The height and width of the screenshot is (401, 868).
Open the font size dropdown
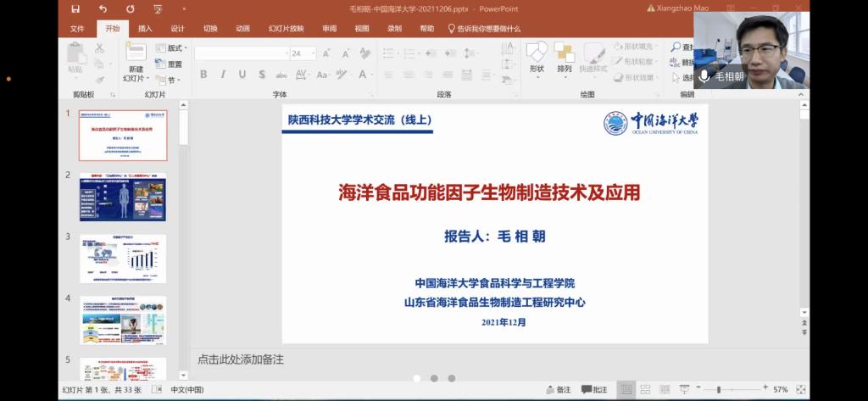tap(311, 53)
